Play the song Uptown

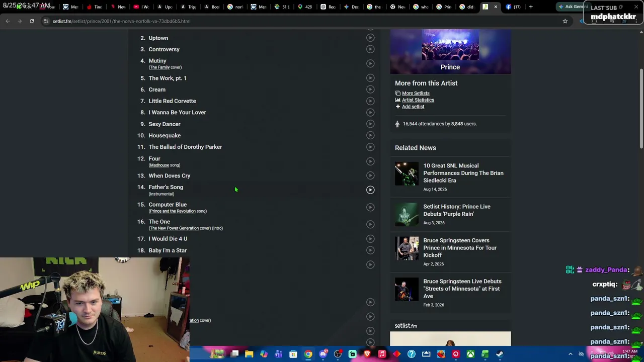[370, 38]
